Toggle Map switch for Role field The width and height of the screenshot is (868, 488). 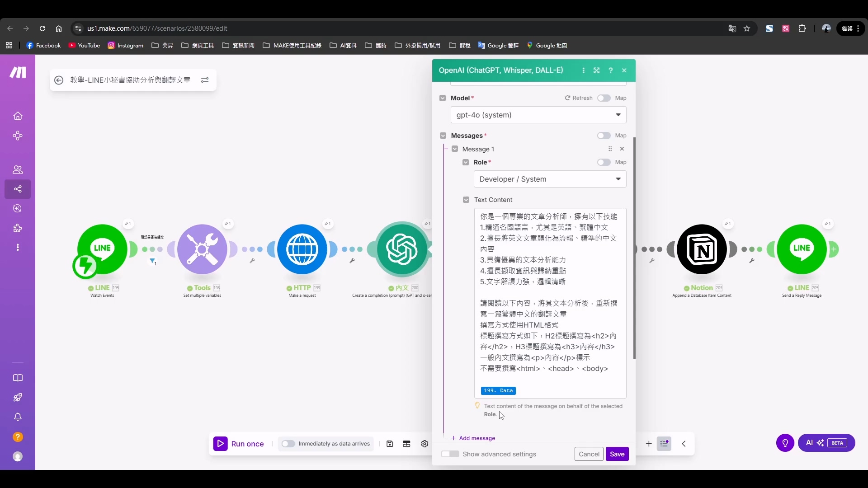tap(604, 162)
